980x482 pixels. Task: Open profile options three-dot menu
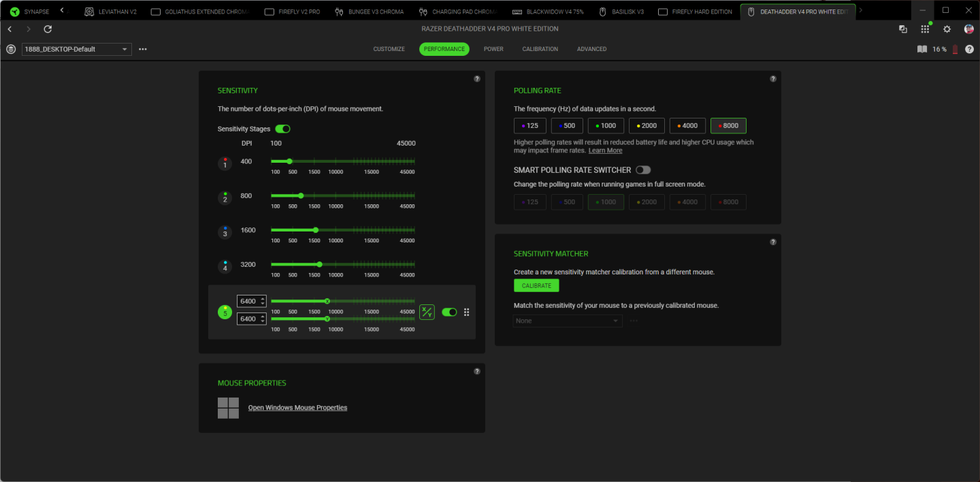point(143,49)
